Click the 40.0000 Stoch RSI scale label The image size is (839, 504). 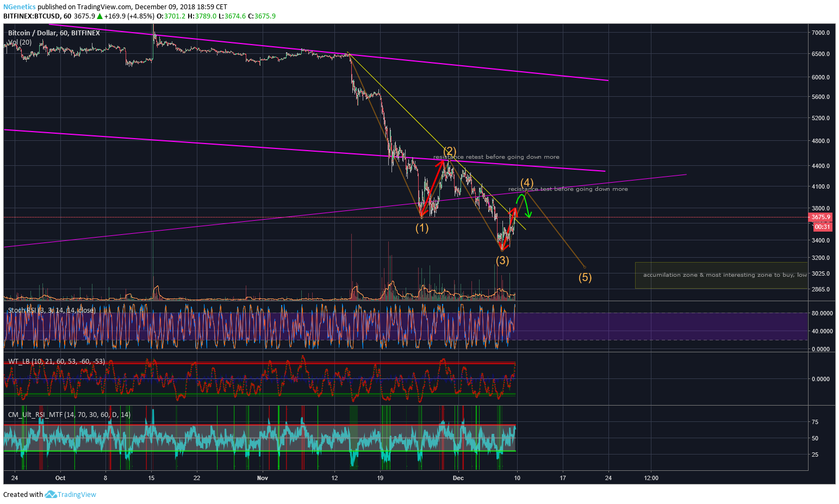[822, 331]
